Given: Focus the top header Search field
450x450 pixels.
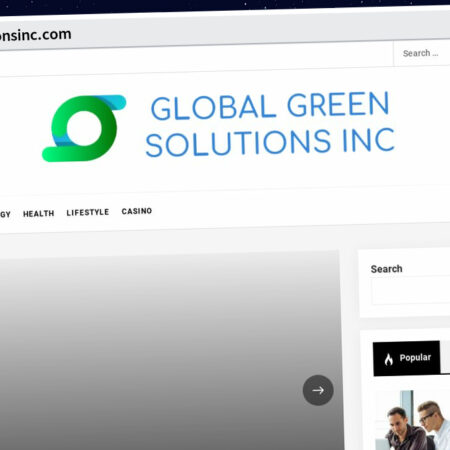Looking at the screenshot, I should [422, 53].
